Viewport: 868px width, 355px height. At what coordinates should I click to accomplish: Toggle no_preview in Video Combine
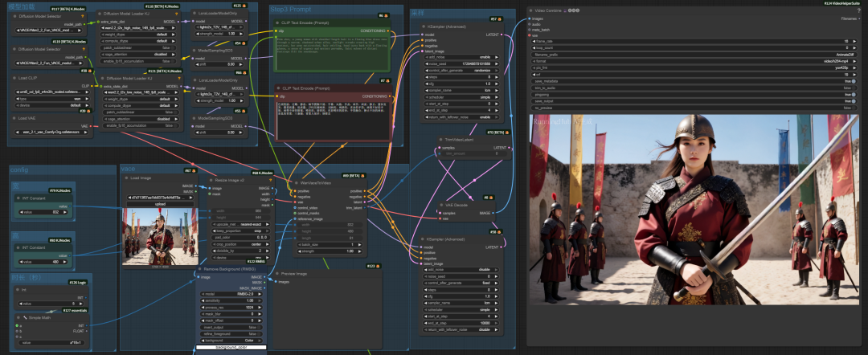(853, 108)
